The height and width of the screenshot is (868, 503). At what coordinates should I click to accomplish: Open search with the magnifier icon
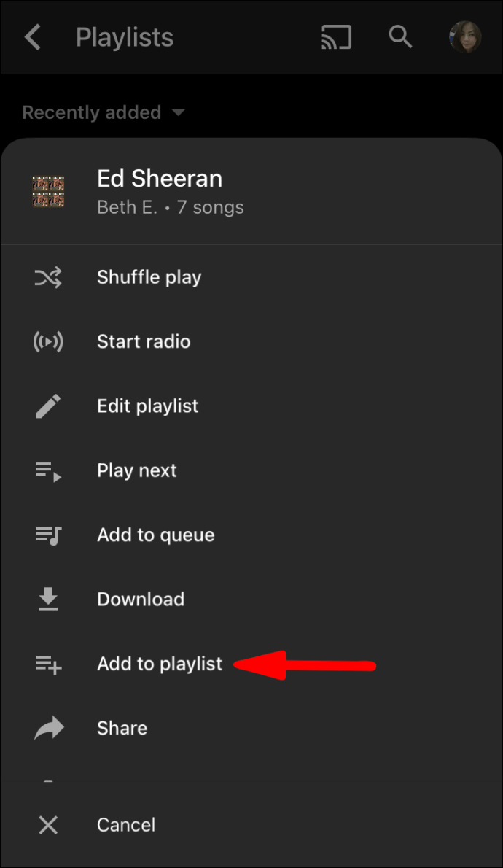point(400,37)
